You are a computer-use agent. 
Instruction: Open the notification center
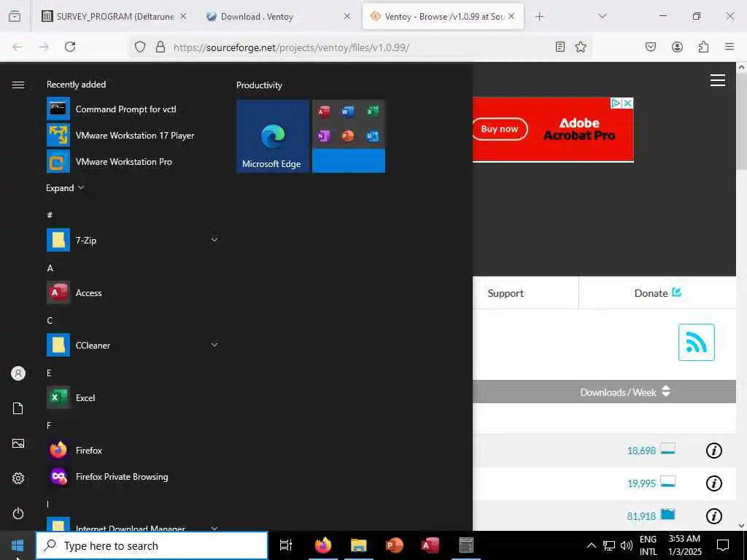pos(723,545)
